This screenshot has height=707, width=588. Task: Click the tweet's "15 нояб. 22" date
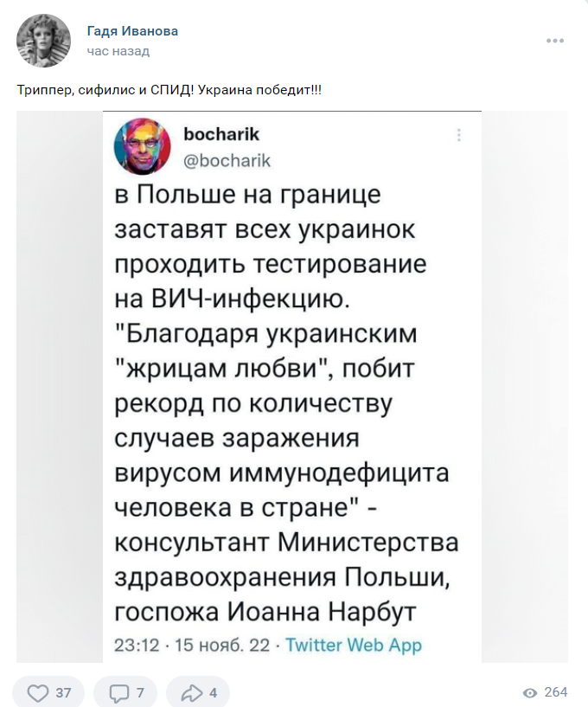(225, 645)
